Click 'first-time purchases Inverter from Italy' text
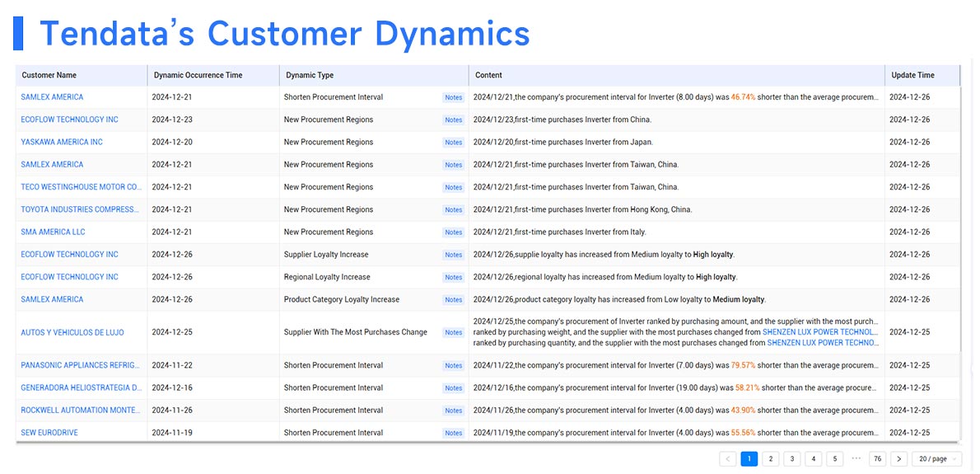Viewport: 980px width, 474px height. [581, 232]
